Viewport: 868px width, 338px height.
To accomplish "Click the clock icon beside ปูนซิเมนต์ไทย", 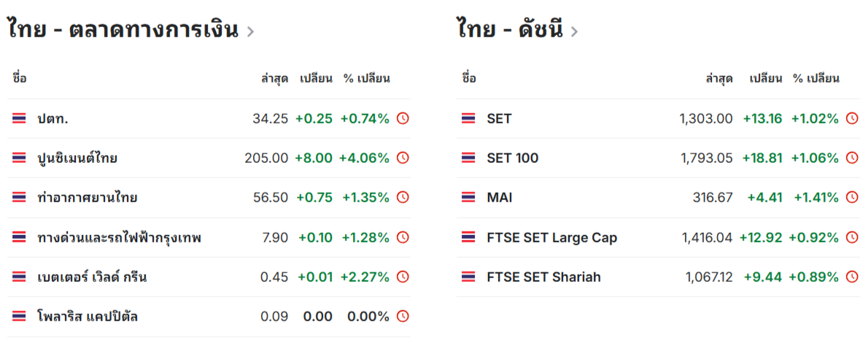I will click(x=403, y=158).
